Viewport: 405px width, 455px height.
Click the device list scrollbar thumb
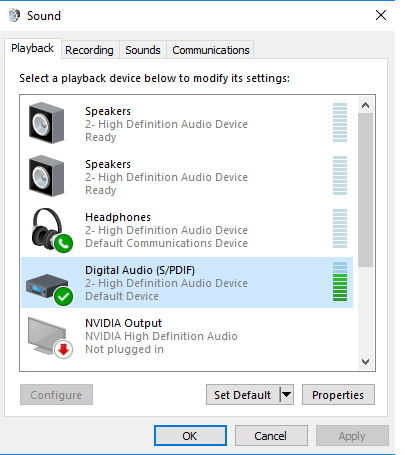tap(366, 190)
